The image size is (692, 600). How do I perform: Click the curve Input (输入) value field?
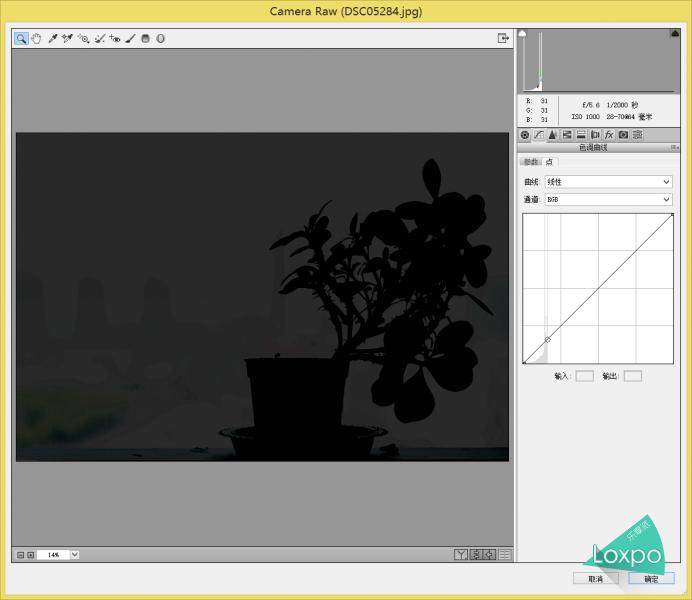[x=585, y=376]
